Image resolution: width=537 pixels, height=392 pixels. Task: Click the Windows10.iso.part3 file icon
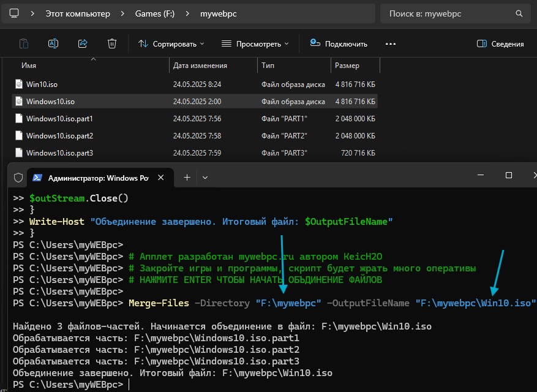click(19, 153)
